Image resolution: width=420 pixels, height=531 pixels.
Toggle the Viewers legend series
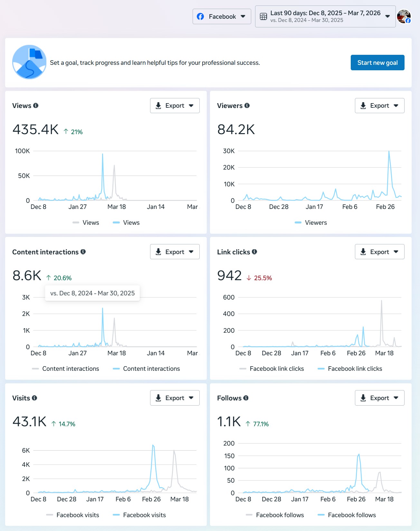311,222
